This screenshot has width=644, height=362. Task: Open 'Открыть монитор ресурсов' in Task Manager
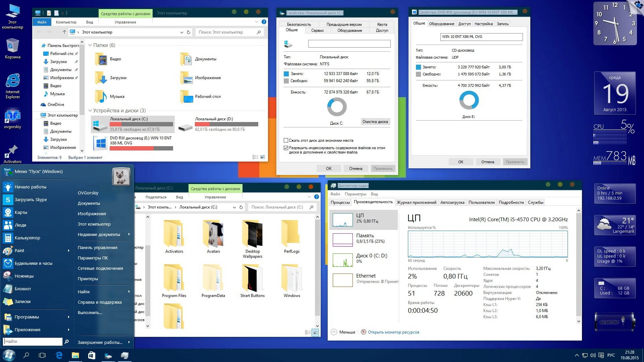[394, 332]
